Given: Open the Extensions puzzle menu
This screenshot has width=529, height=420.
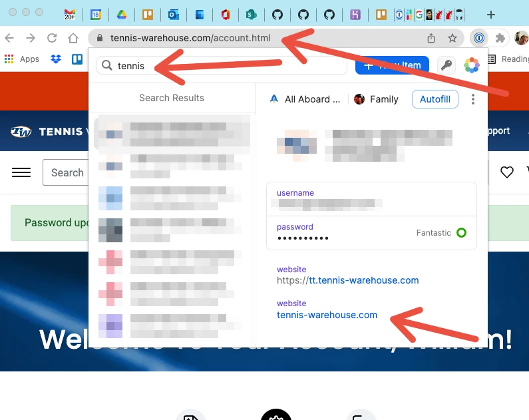Looking at the screenshot, I should pos(500,38).
